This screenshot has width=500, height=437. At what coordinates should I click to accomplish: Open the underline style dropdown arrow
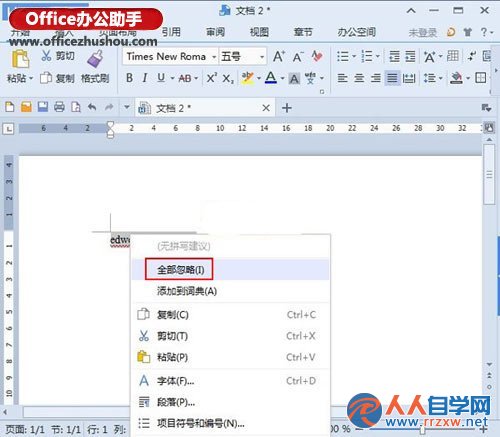(x=172, y=78)
